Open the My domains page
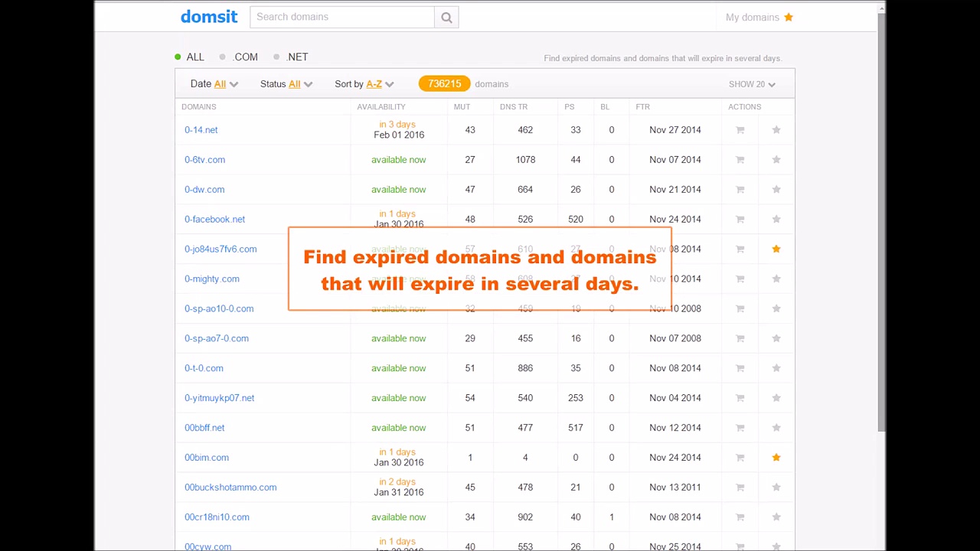 [x=759, y=18]
